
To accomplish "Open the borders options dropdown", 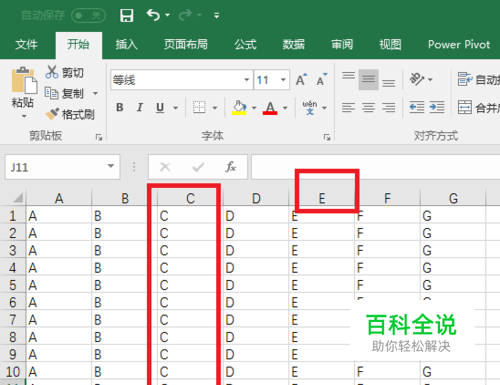I will (x=215, y=108).
